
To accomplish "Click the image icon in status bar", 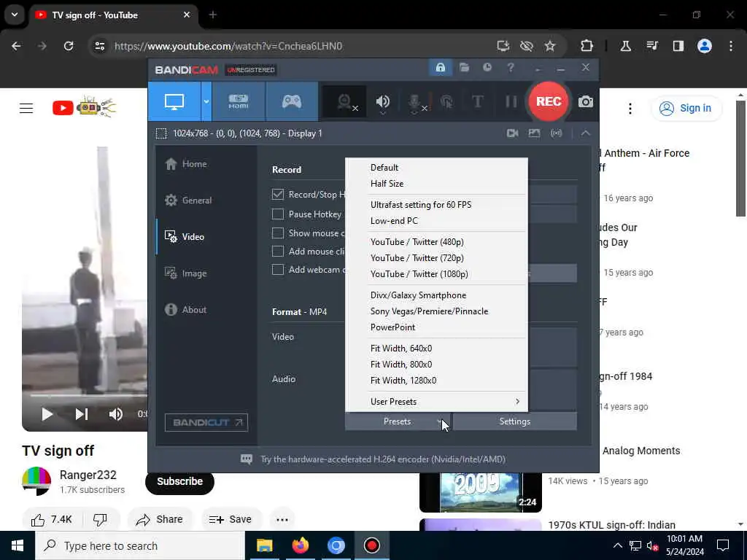I will click(534, 133).
